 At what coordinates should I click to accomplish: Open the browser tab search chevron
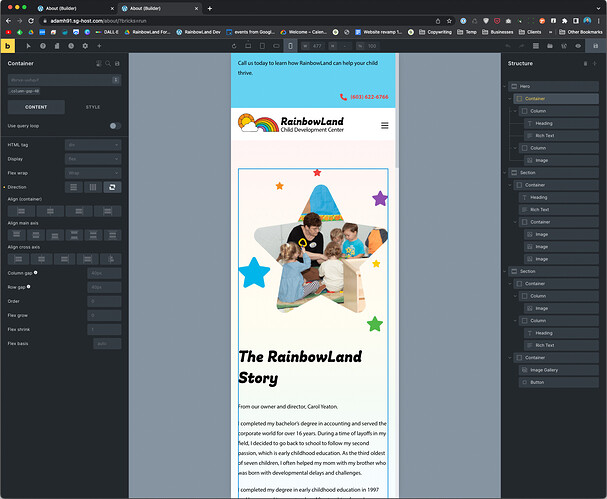point(598,9)
